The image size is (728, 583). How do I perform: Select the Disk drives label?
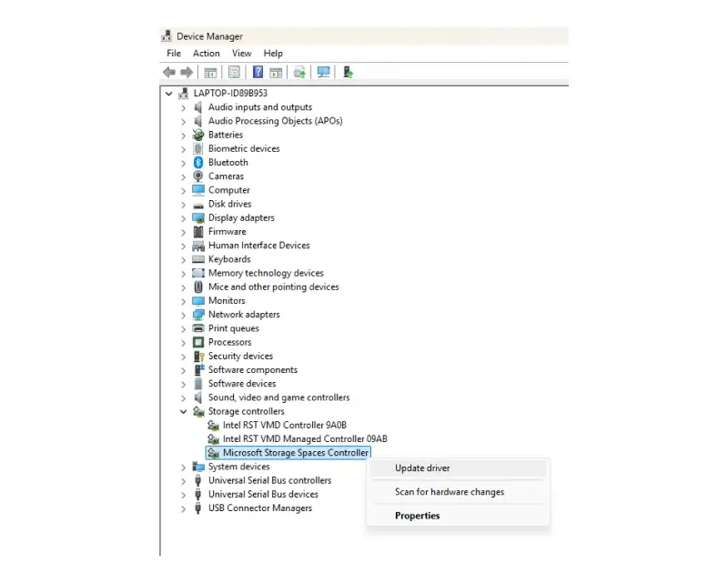pyautogui.click(x=230, y=204)
